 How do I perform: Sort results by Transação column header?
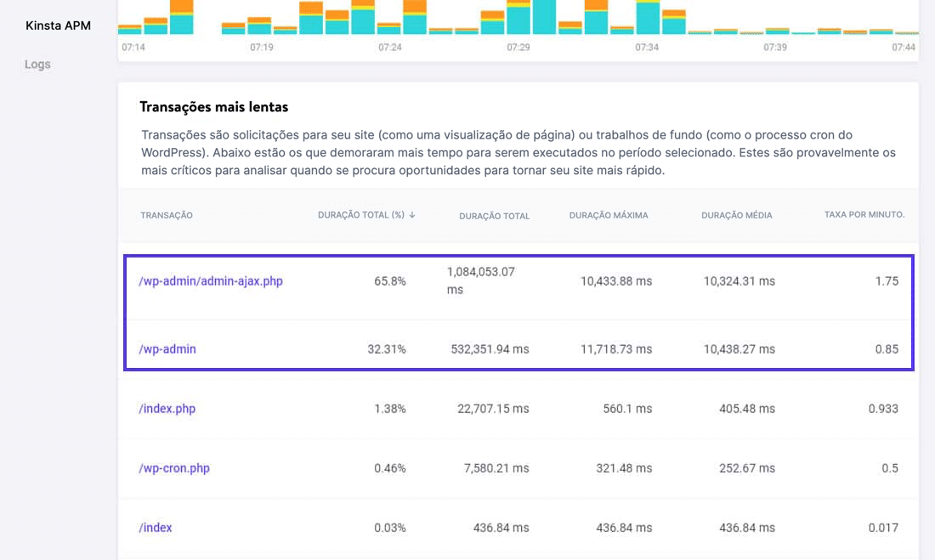pyautogui.click(x=167, y=215)
